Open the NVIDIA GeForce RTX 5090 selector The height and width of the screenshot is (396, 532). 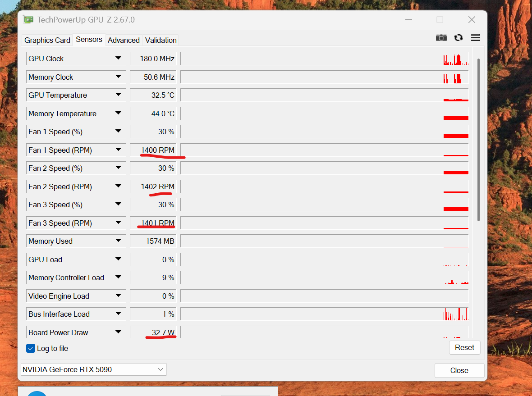tap(94, 369)
